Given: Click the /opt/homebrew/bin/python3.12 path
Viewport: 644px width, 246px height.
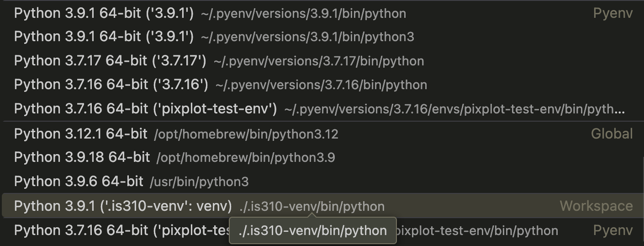Looking at the screenshot, I should pos(246,134).
